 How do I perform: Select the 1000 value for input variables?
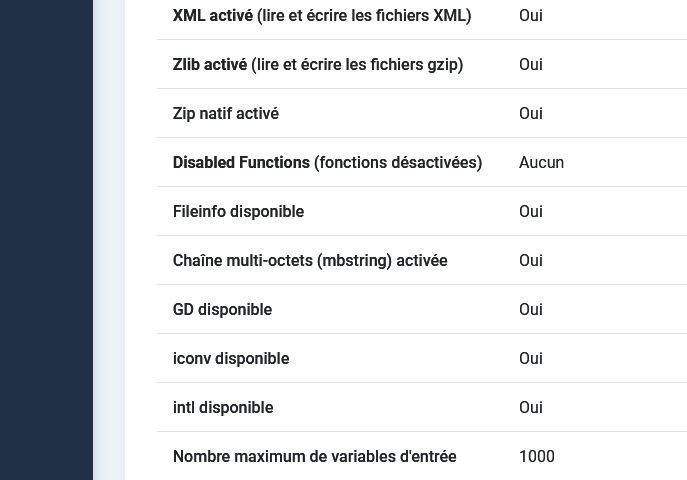click(537, 457)
